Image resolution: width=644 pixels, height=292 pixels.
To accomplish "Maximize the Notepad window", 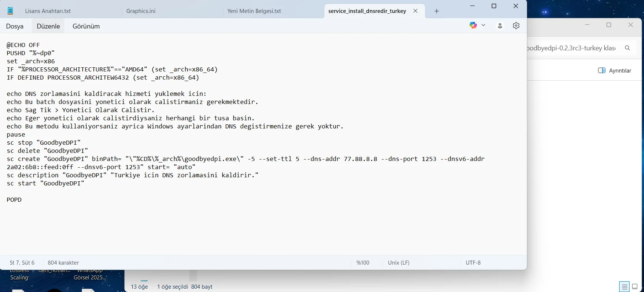I will (494, 6).
